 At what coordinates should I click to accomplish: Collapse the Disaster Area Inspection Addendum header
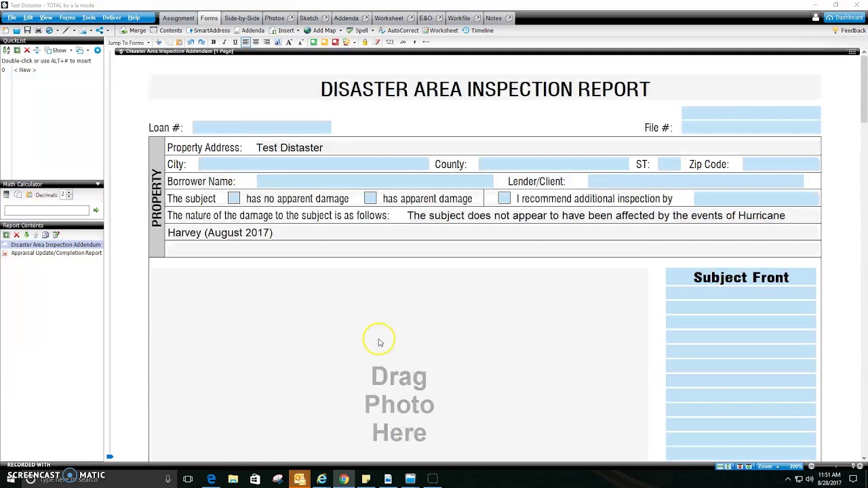(x=121, y=52)
